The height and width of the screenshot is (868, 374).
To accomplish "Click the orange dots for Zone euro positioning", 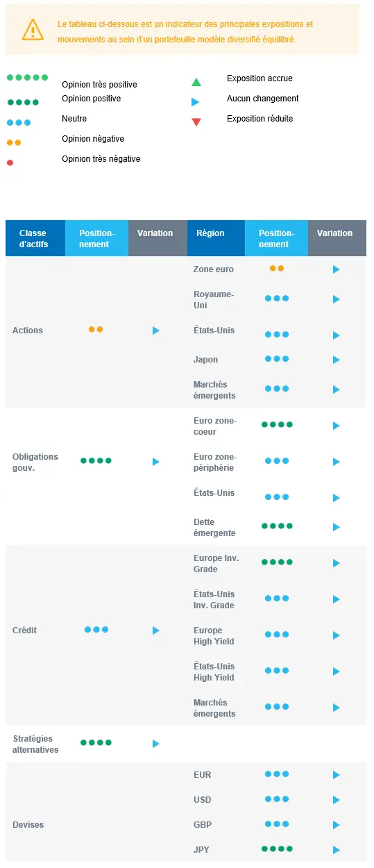I will click(x=277, y=268).
